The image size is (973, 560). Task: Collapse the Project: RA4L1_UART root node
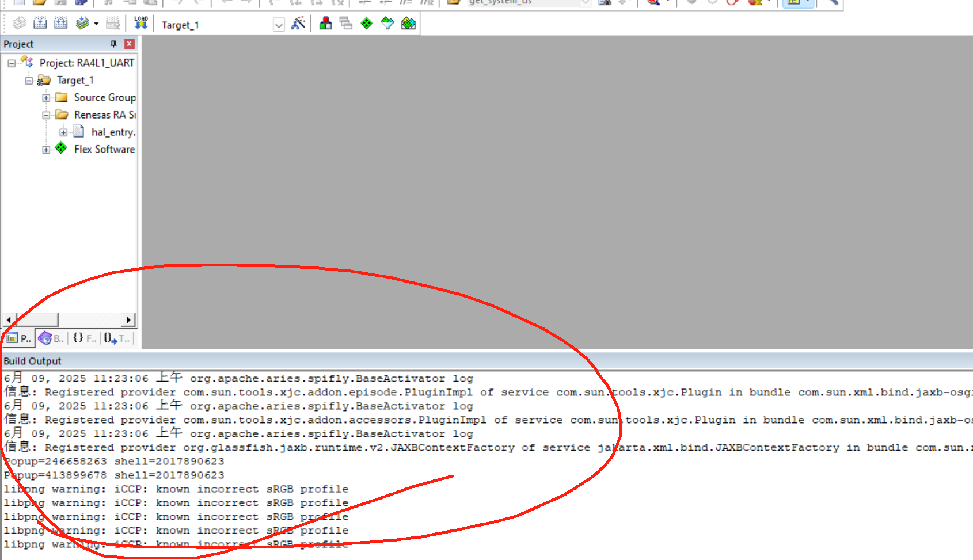pyautogui.click(x=12, y=63)
